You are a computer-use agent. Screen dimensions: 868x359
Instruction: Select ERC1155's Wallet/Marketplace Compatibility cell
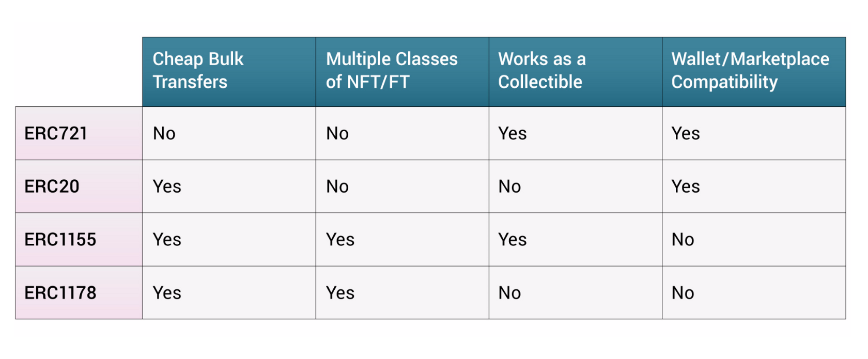(754, 240)
